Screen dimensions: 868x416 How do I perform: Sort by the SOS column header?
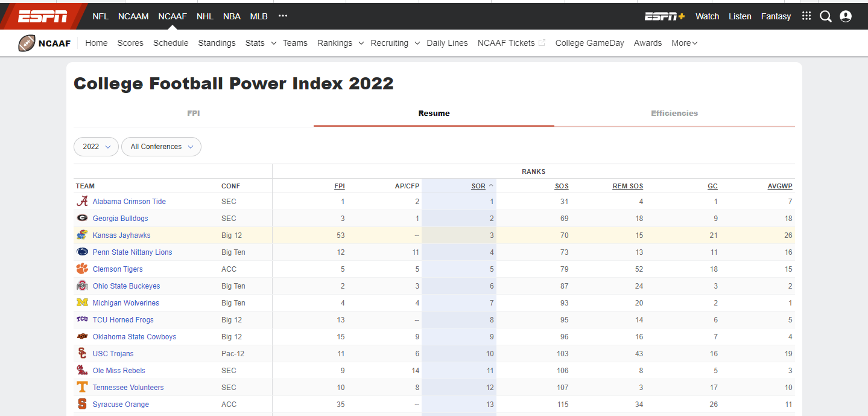click(x=562, y=186)
